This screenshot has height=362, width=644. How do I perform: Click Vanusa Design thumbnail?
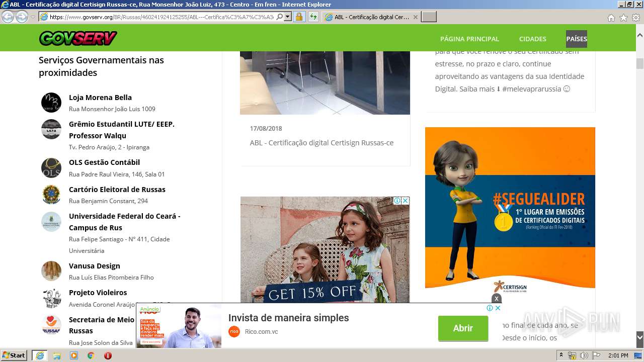51,271
